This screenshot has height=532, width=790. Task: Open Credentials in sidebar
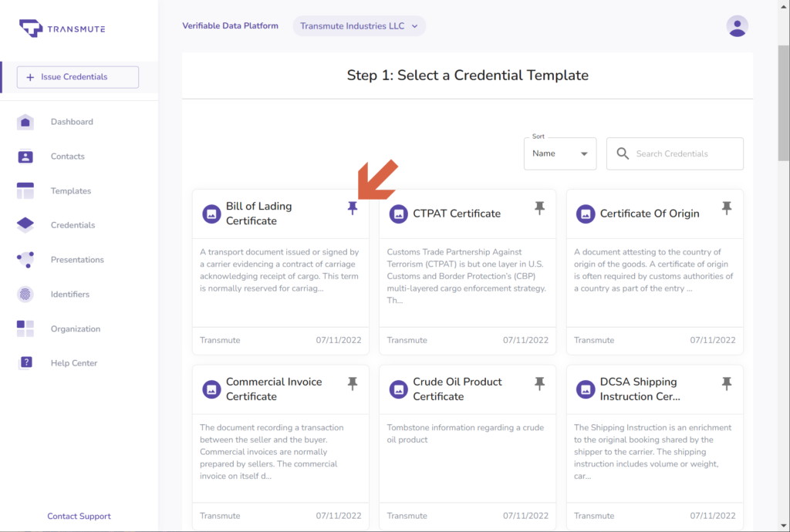coord(73,225)
